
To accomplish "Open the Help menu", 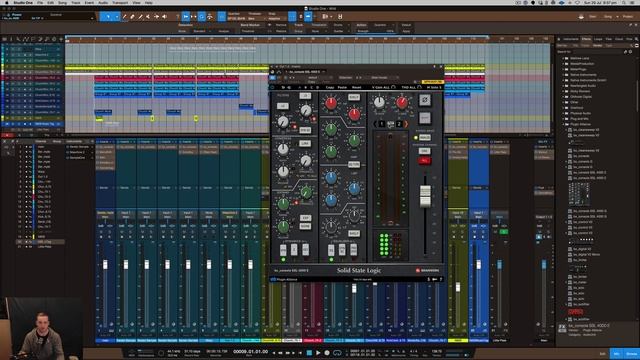I will [x=149, y=2].
